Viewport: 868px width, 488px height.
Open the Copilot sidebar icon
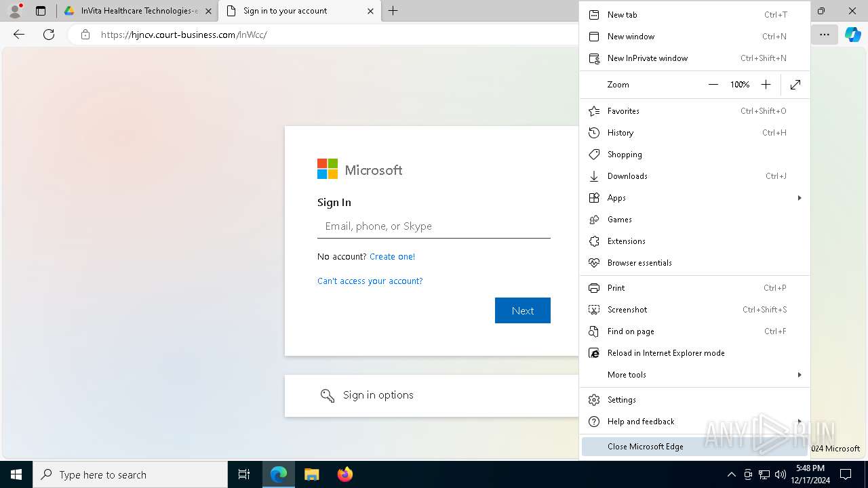(x=852, y=35)
